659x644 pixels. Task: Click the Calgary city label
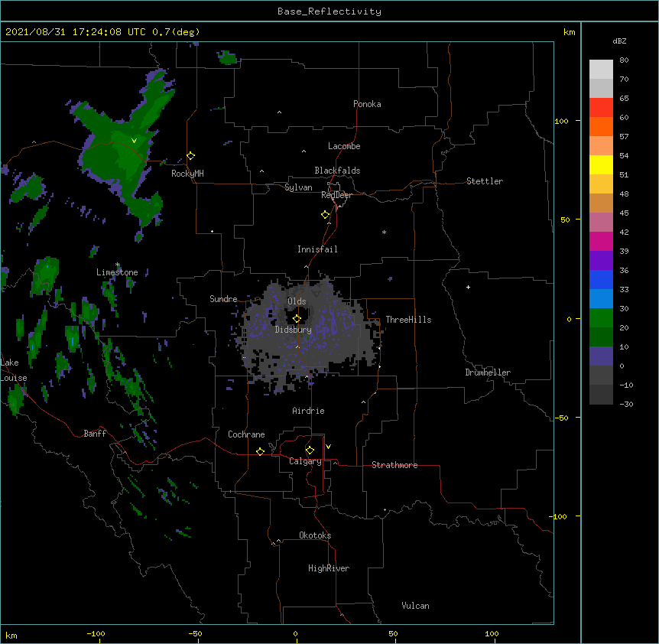point(305,461)
